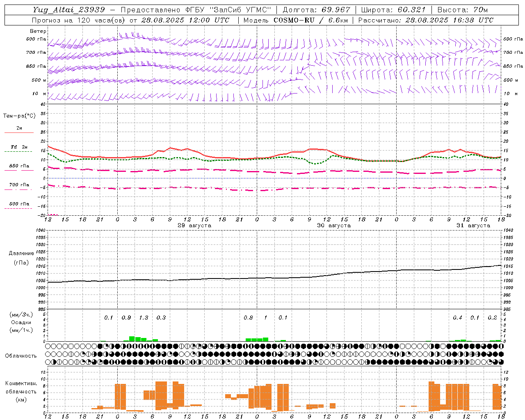Click the latitude value 60.321
This screenshot has height=420, width=525.
coord(411,10)
